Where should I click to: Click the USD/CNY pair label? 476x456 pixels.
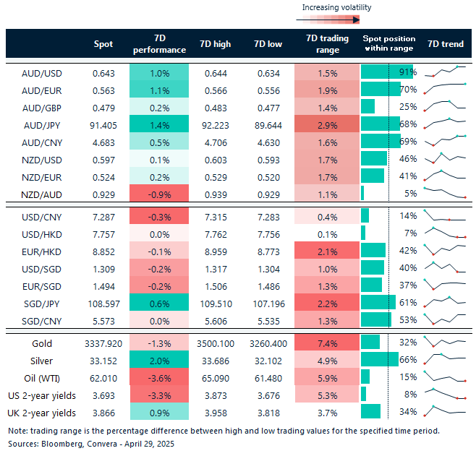click(x=42, y=217)
